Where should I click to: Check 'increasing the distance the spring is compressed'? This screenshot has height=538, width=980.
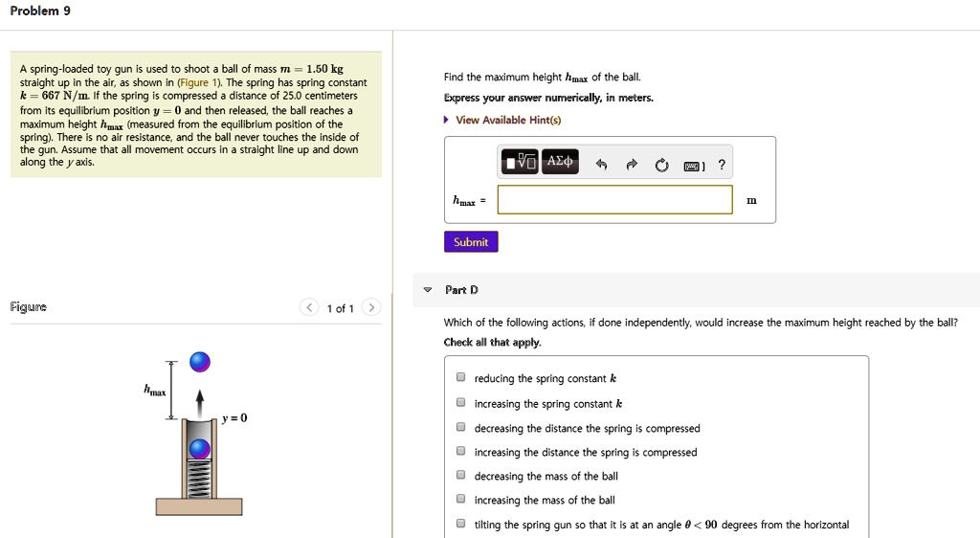coord(460,452)
